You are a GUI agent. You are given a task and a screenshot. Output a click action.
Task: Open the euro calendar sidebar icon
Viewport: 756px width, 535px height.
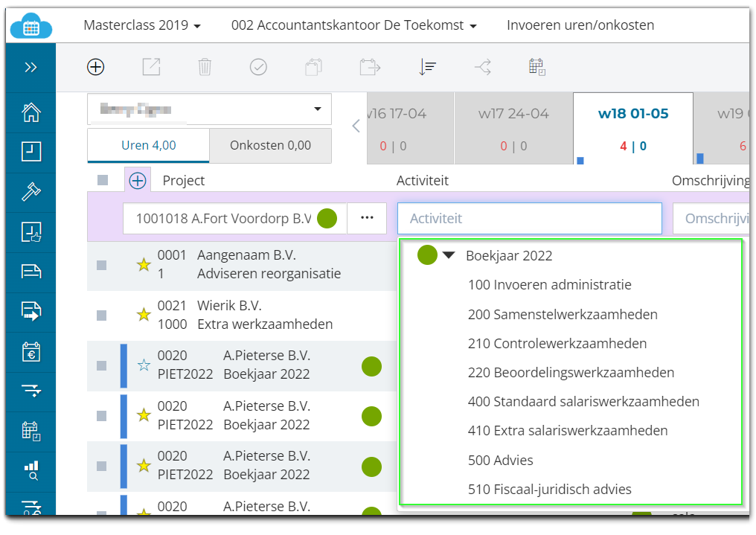pyautogui.click(x=31, y=352)
